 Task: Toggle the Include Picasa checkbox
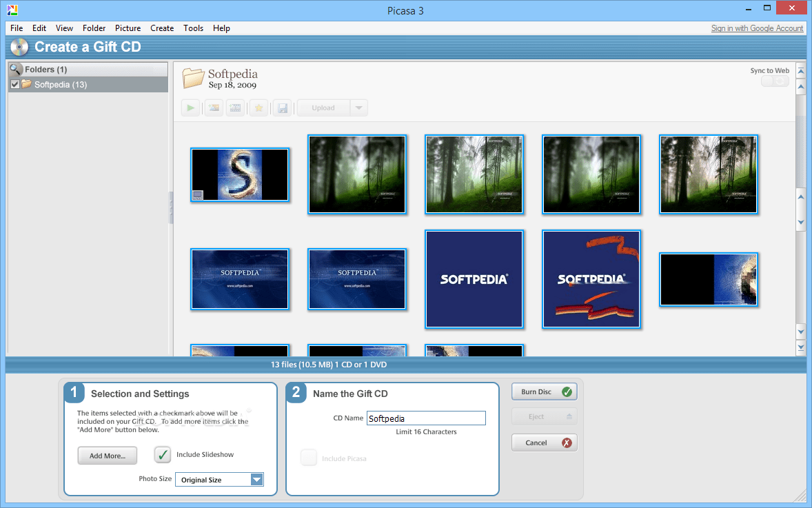(x=309, y=458)
